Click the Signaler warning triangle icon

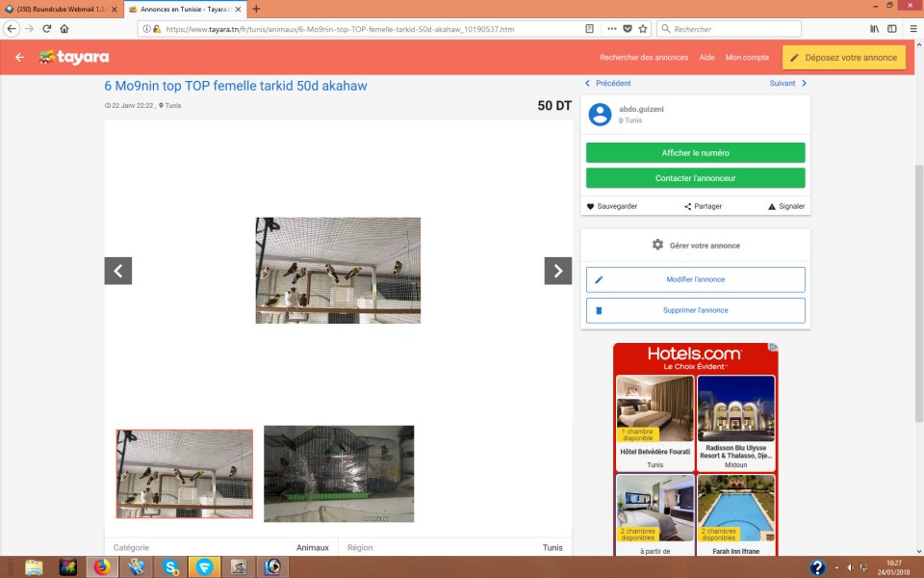point(772,206)
